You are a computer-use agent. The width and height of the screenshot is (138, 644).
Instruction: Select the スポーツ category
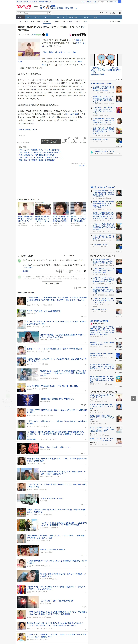[56, 22]
